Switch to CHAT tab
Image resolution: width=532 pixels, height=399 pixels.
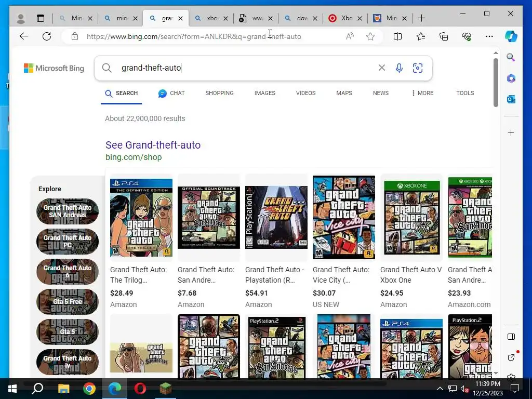click(171, 93)
